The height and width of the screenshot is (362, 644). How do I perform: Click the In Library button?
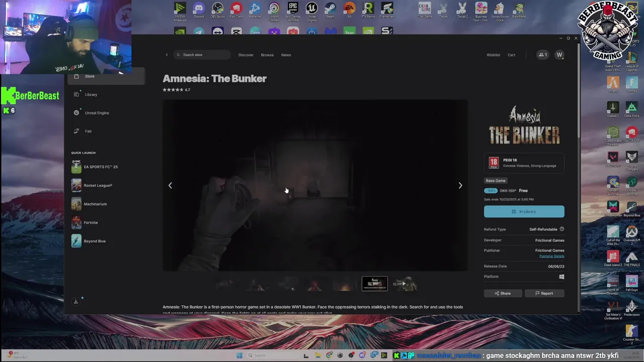point(524,212)
